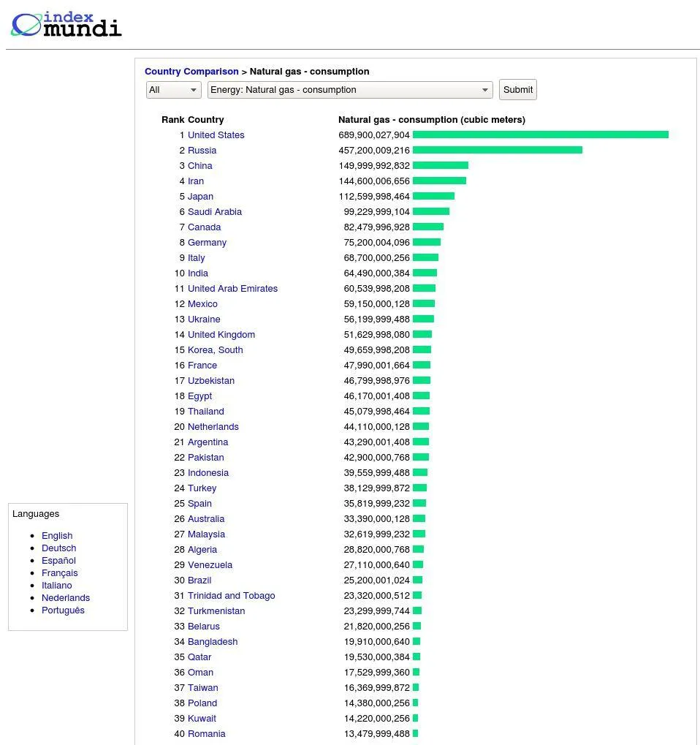Open the Russia country link
The height and width of the screenshot is (745, 700).
[202, 150]
